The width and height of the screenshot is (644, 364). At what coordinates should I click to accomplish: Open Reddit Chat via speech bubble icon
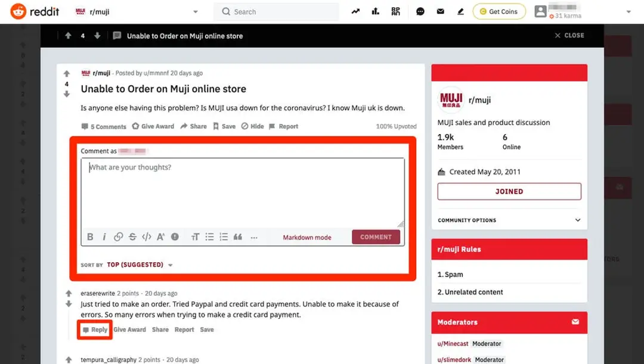420,11
